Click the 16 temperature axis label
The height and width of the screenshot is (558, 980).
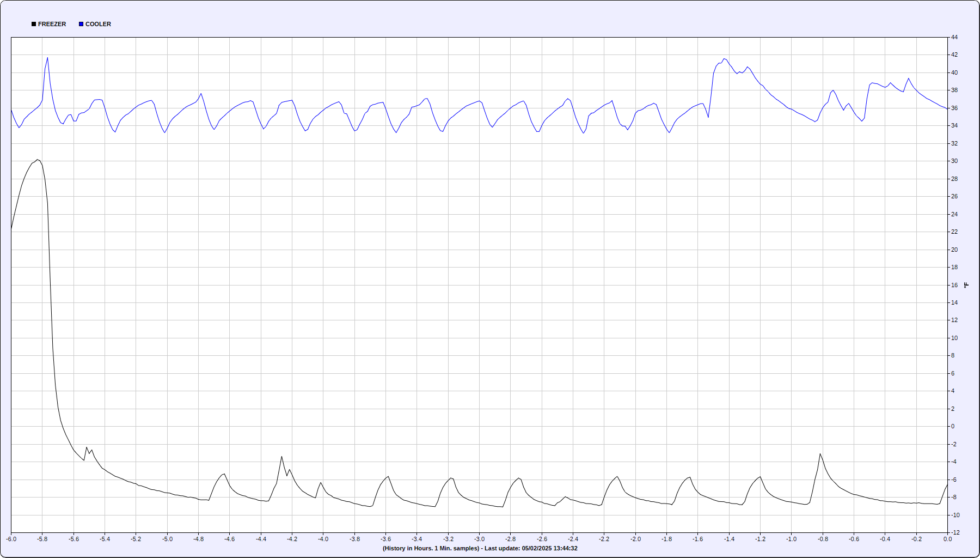(954, 285)
